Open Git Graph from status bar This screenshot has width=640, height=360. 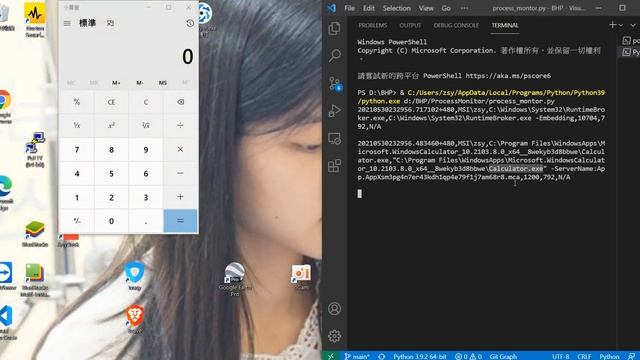(503, 356)
